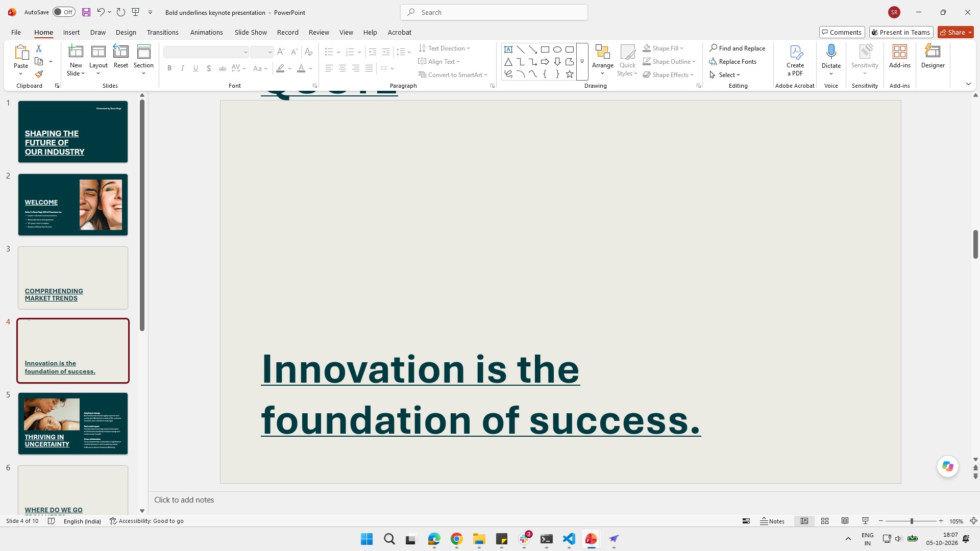The width and height of the screenshot is (980, 551).
Task: Open the font name combo box
Action: click(x=206, y=52)
